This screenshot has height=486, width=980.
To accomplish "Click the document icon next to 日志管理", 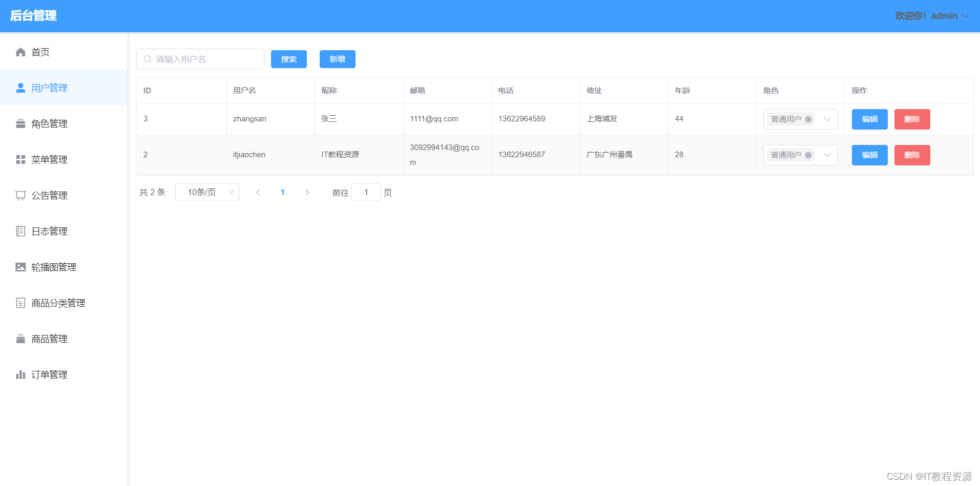I will pos(20,231).
